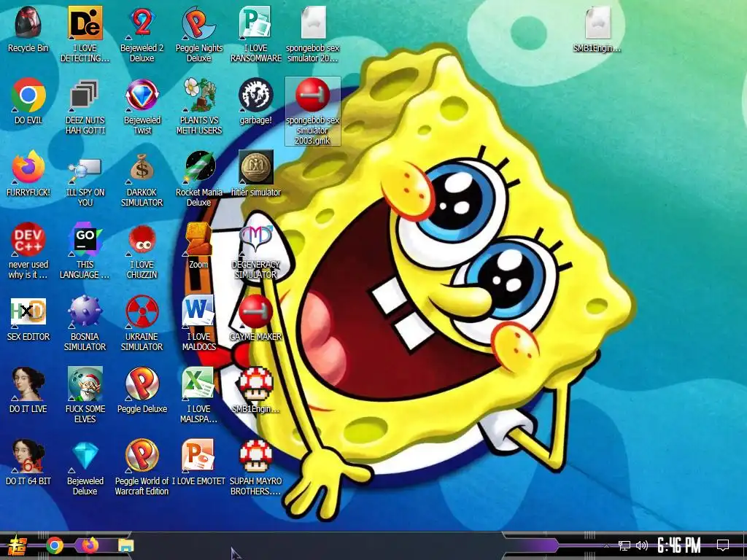
Task: Click the garbage! desktop shortcut
Action: coord(256,95)
